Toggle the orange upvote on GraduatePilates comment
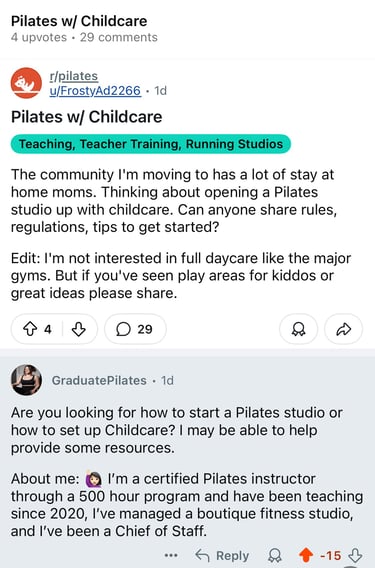375x568 pixels. [x=306, y=555]
